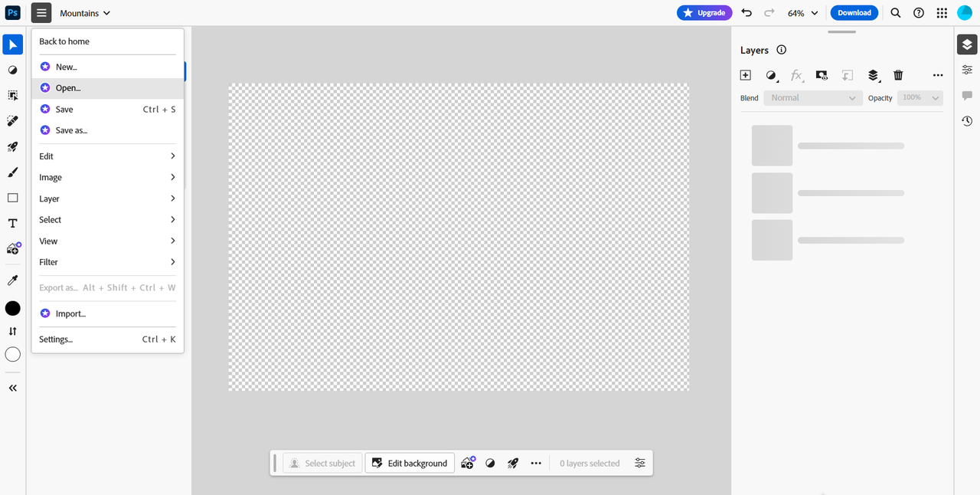
Task: Open search with magnifier icon
Action: click(896, 13)
